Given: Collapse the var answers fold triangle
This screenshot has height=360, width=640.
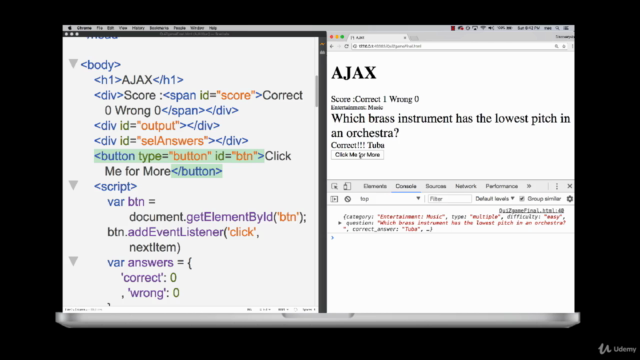Looking at the screenshot, I should coord(73,261).
